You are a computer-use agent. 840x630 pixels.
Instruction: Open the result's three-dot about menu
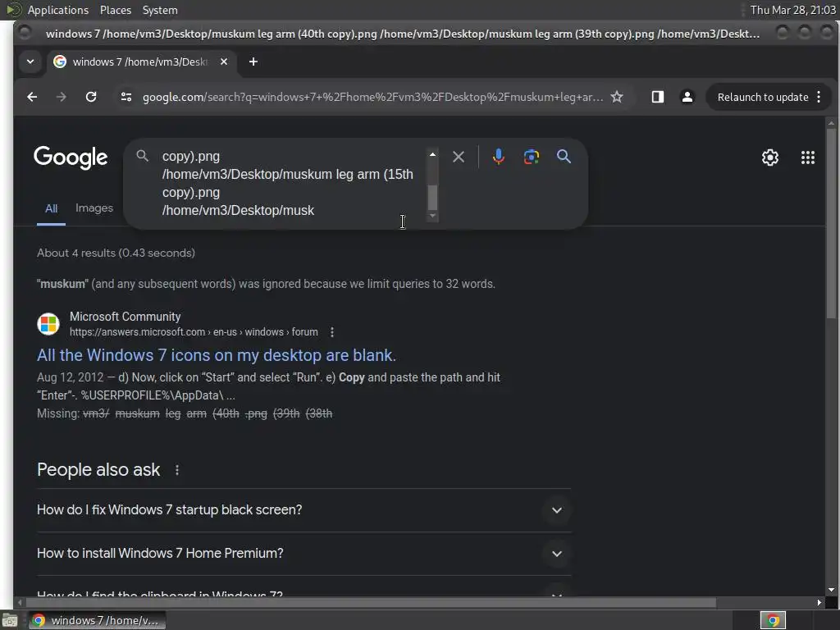click(x=332, y=332)
